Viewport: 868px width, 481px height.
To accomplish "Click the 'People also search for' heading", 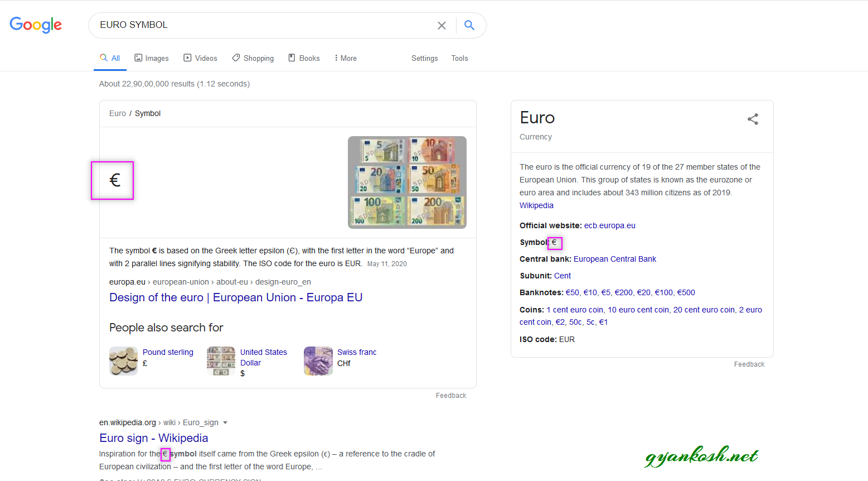I will tap(166, 328).
